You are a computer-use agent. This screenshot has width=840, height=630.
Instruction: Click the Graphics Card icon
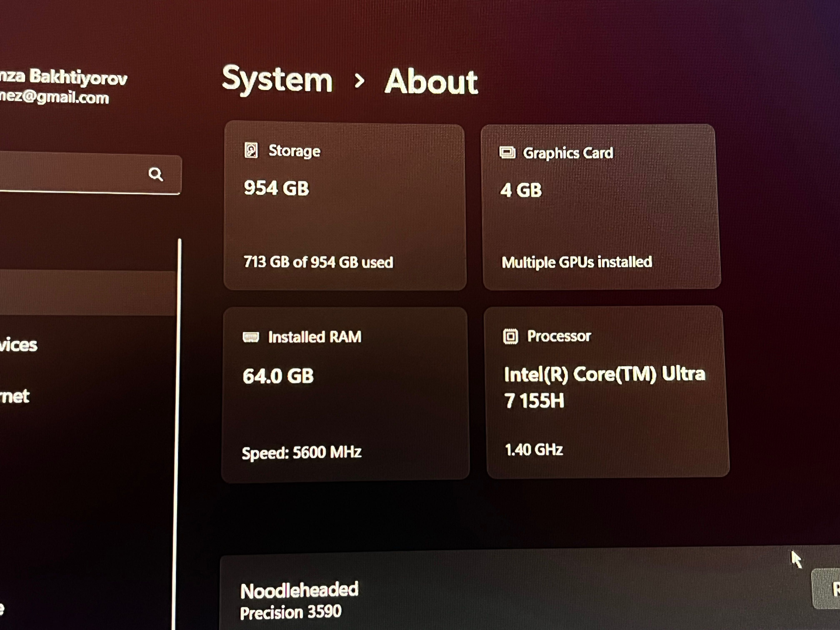507,152
